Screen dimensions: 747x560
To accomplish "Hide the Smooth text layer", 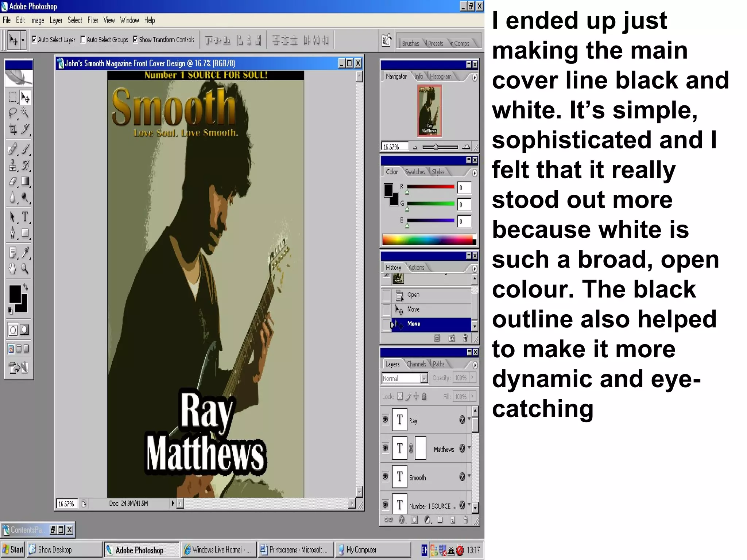I will (385, 476).
